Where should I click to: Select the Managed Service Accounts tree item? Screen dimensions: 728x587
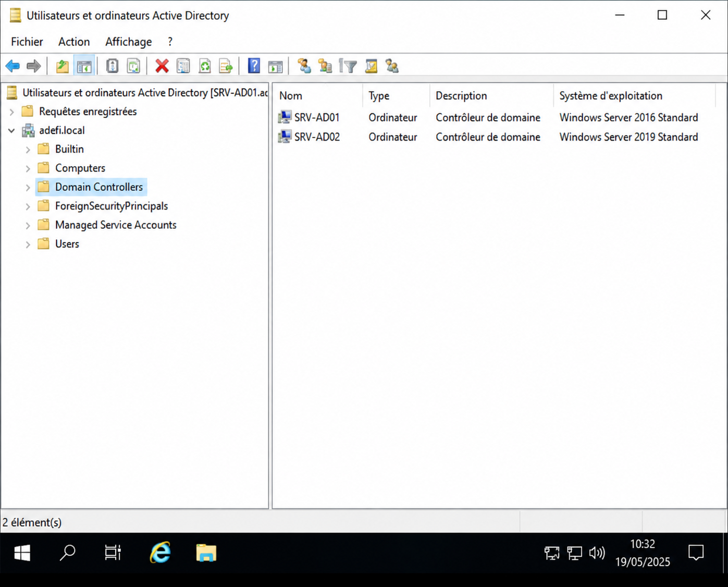[116, 225]
